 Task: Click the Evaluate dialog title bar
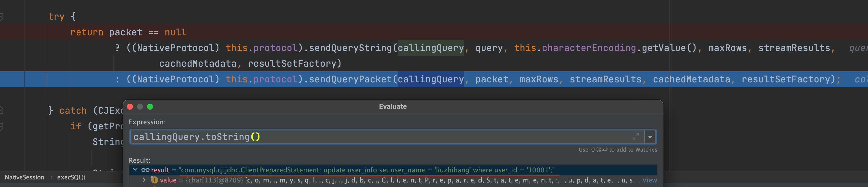pyautogui.click(x=393, y=107)
